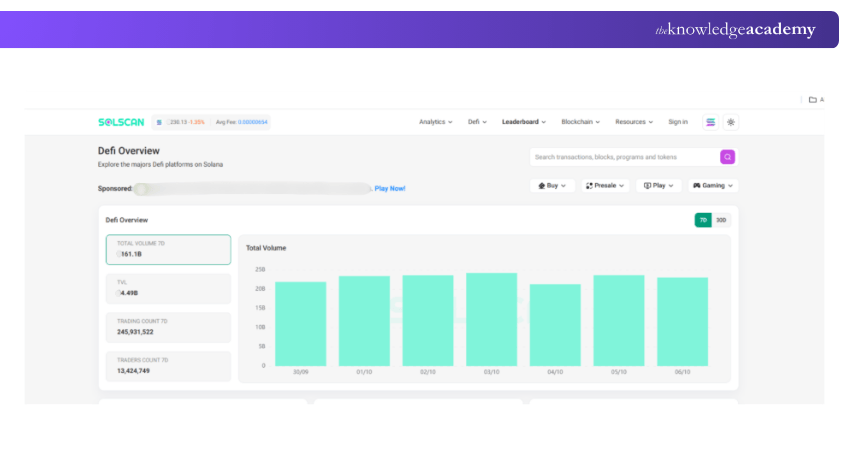Click The Knowledge Academy logo
This screenshot has height=450, width=850.
point(735,29)
